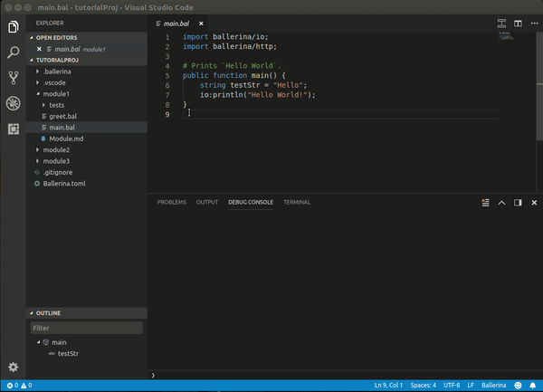Click the warnings count in status bar
Image resolution: width=543 pixels, height=392 pixels.
(26, 385)
